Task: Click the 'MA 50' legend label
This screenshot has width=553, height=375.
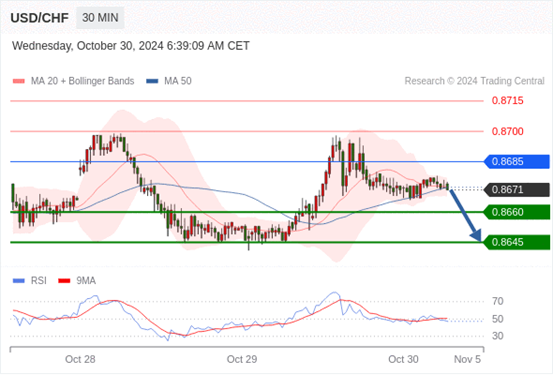Action: [178, 81]
